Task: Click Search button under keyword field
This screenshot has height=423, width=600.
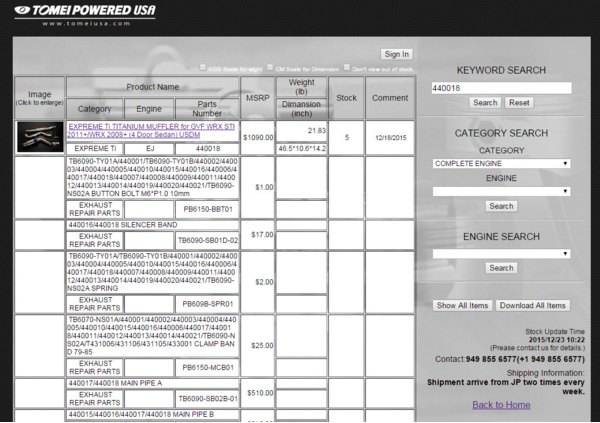Action: coord(485,103)
